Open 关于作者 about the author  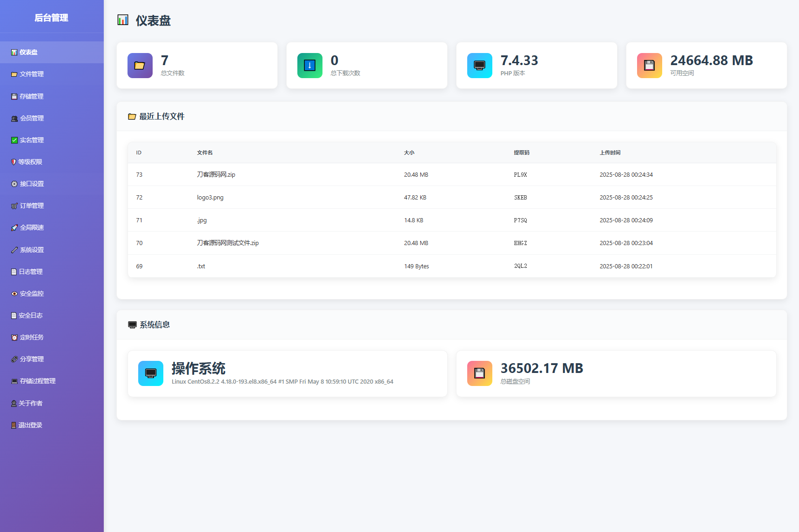pyautogui.click(x=30, y=403)
